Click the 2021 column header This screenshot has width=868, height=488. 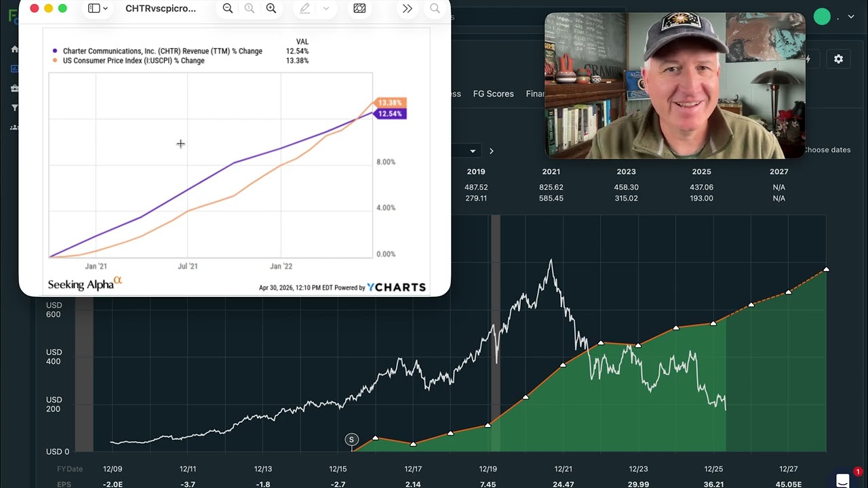551,171
